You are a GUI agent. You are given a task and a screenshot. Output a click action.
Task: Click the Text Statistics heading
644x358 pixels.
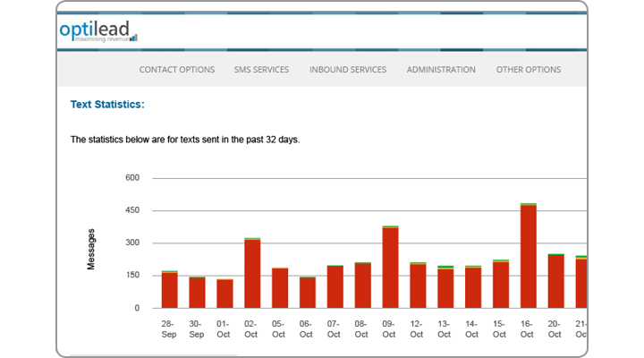(x=107, y=105)
